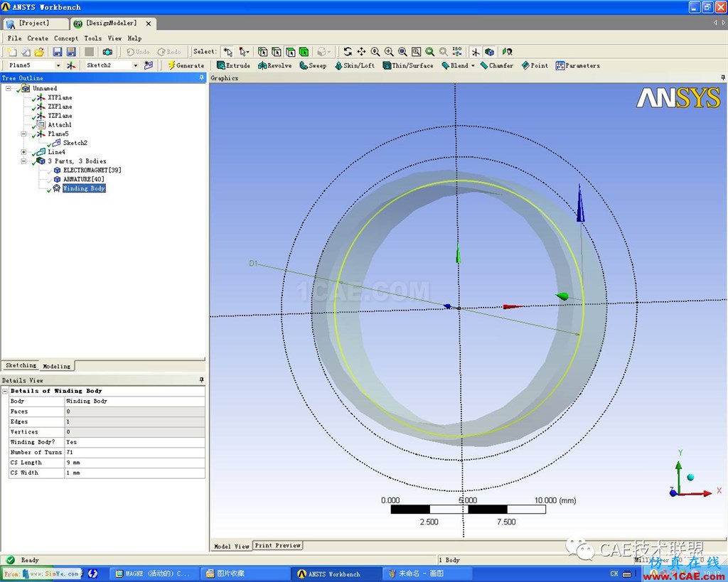The height and width of the screenshot is (582, 728).
Task: Select the Pan view tool
Action: (x=361, y=52)
